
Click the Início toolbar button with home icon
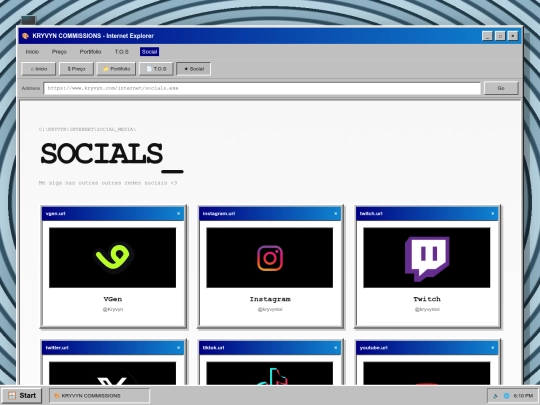pyautogui.click(x=39, y=69)
